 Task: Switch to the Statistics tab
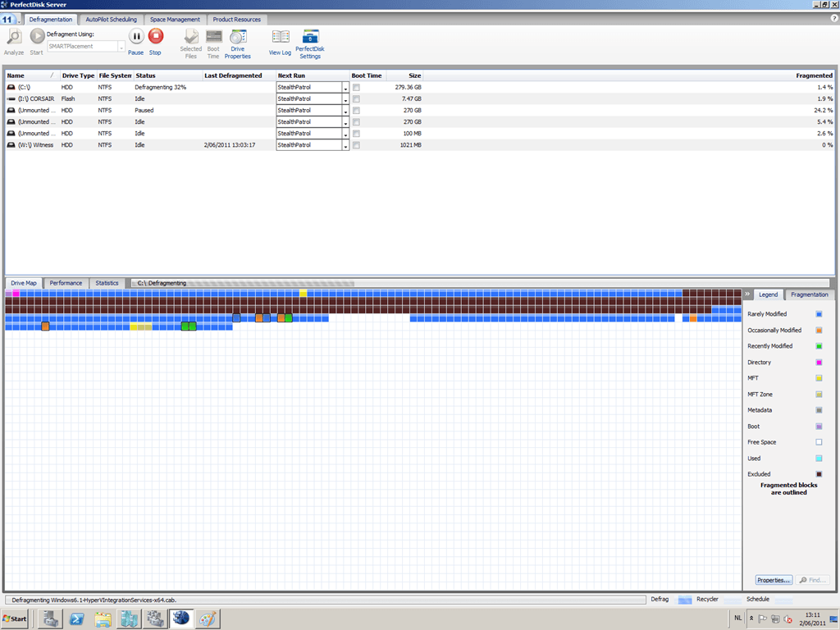(107, 283)
